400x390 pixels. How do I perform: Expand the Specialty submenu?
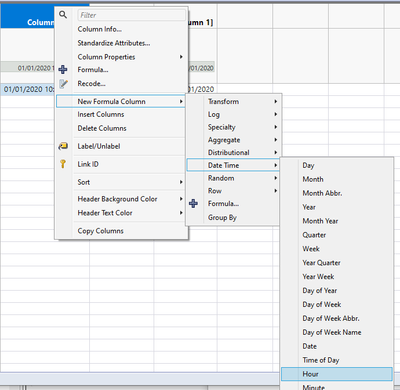click(x=233, y=127)
